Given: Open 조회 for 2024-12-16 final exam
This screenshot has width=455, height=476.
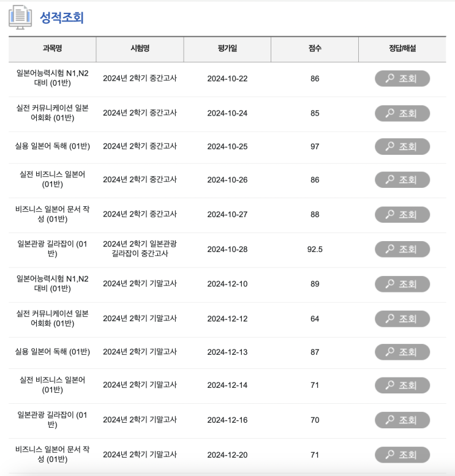Looking at the screenshot, I should tap(402, 420).
